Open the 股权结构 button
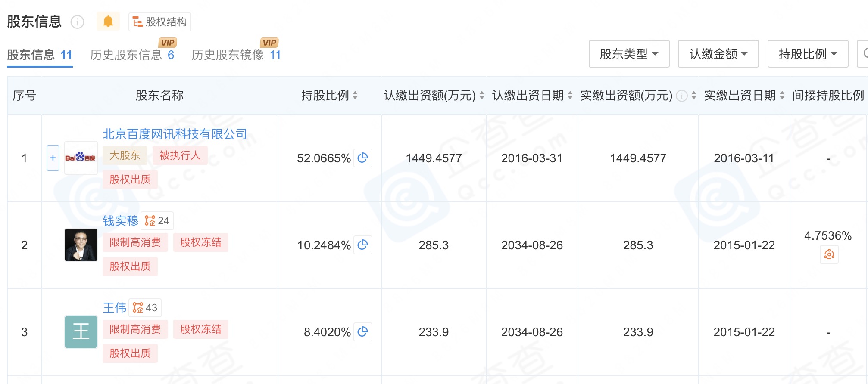The width and height of the screenshot is (868, 384). point(159,22)
